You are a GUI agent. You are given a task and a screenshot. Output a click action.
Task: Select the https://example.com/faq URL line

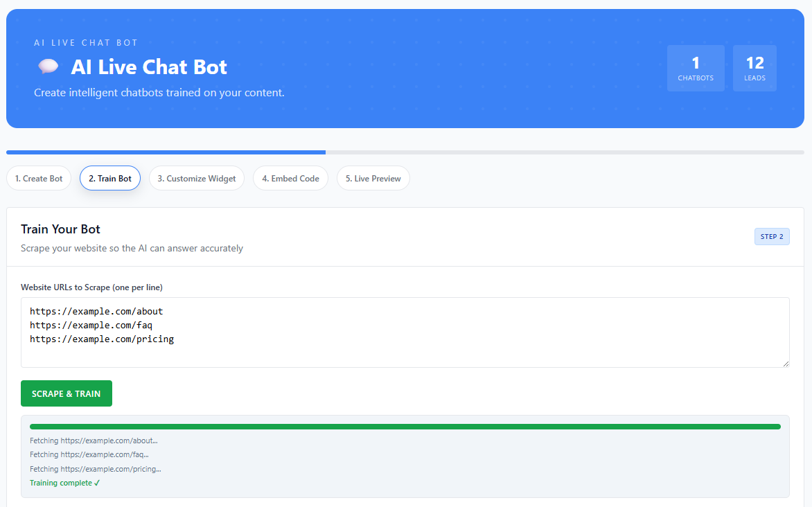tap(90, 325)
